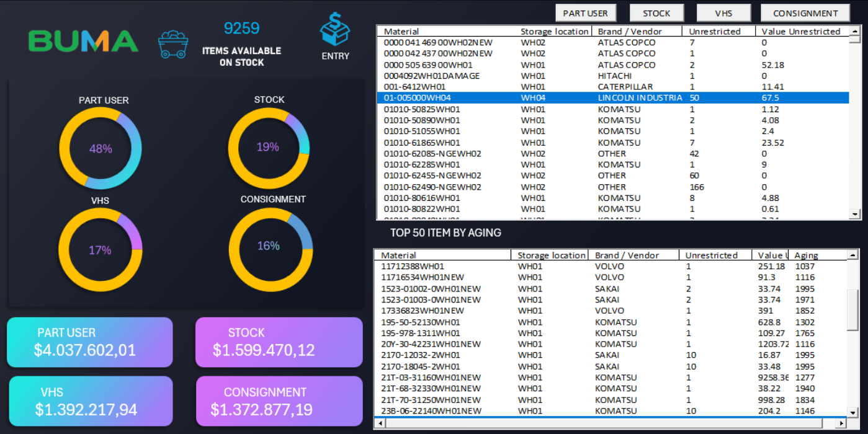Click the PART USER $4.037.602,01 card
868x434 pixels.
pyautogui.click(x=90, y=342)
